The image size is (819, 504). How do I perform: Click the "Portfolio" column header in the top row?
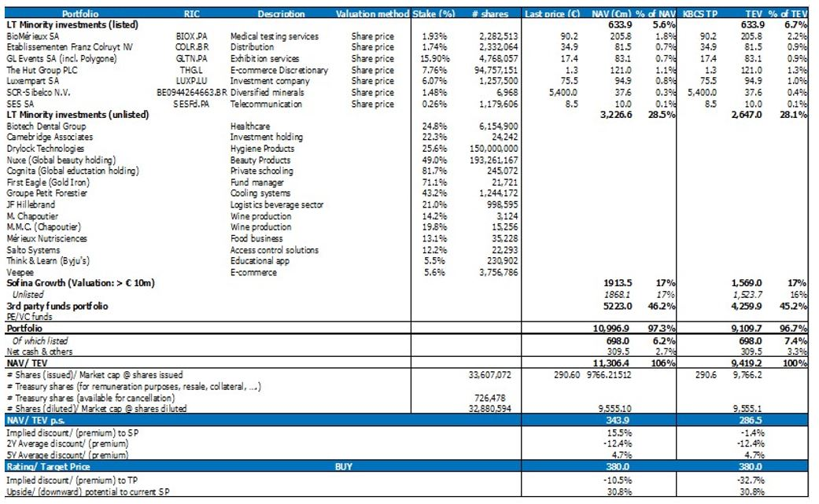[x=80, y=13]
